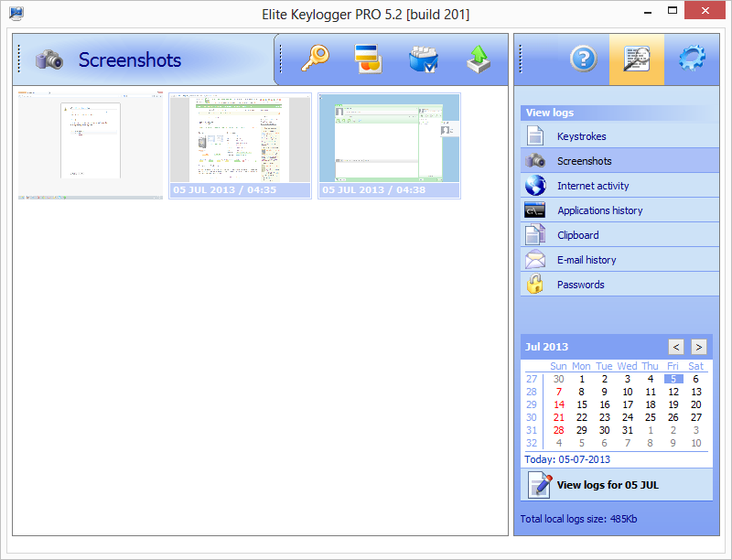
Task: Click the log viewer magnifier icon
Action: (637, 59)
